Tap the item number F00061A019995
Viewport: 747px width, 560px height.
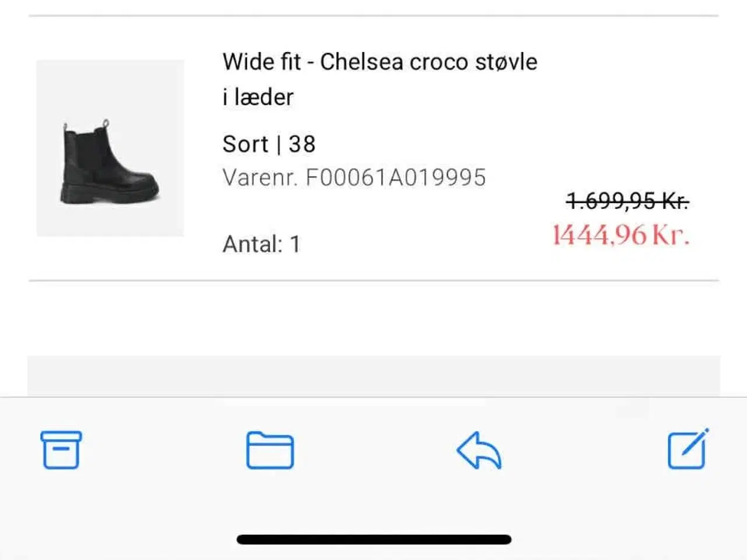399,177
